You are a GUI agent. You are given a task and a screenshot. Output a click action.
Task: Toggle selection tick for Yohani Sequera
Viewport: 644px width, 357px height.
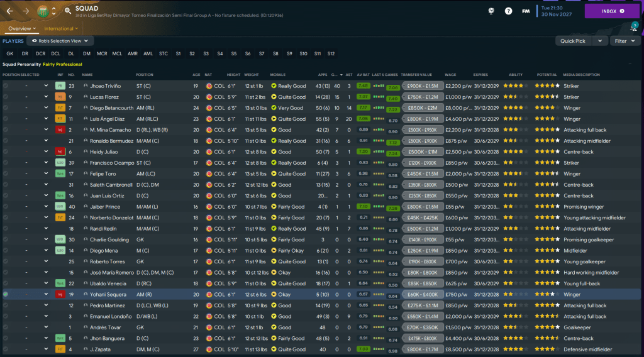[6, 294]
